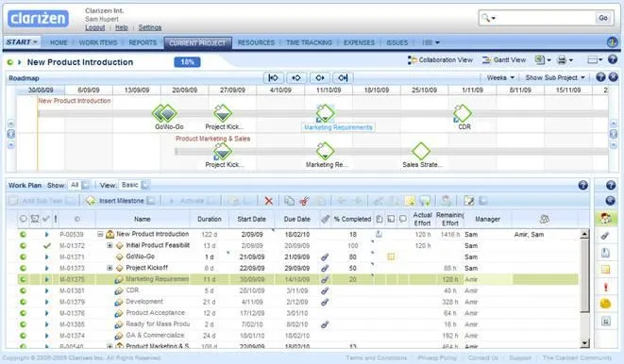Click the attachment paperclip in the Go\No-Go row
Viewport: 624px width, 364px height.
[x=325, y=257]
